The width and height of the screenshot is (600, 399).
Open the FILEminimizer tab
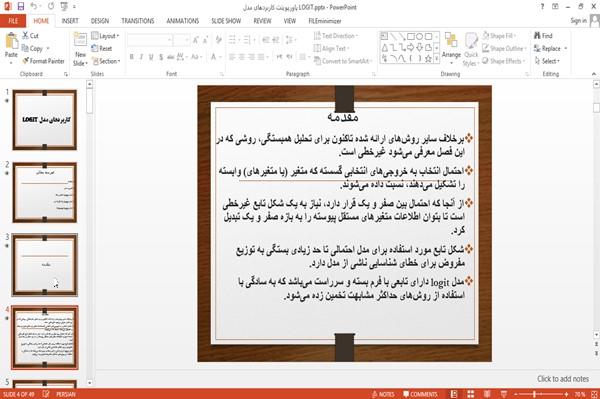click(324, 21)
